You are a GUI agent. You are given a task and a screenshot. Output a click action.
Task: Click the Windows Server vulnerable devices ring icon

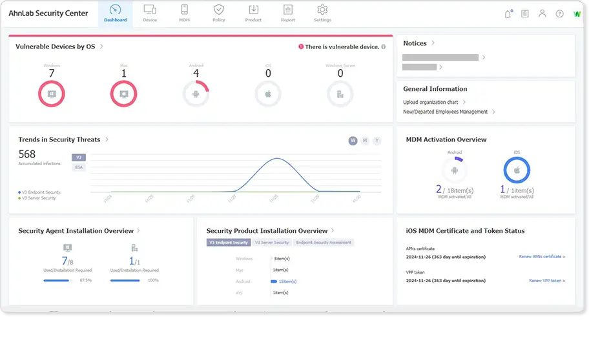click(x=340, y=94)
